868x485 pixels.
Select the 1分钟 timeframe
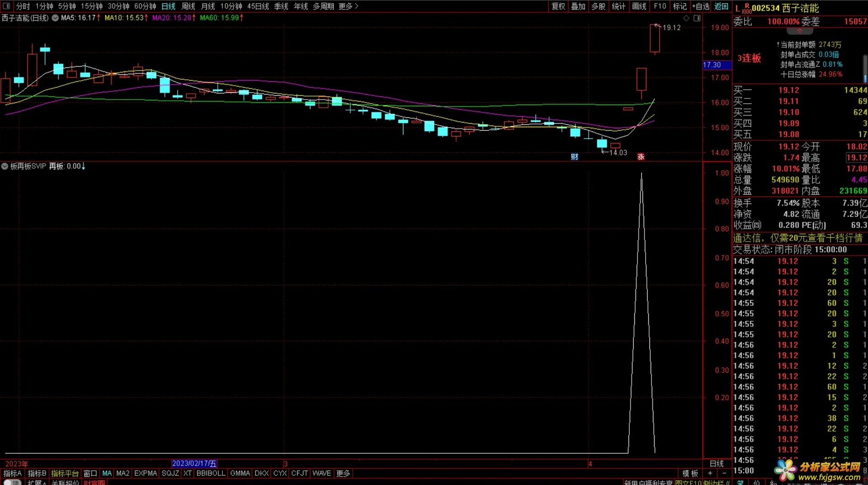click(44, 6)
